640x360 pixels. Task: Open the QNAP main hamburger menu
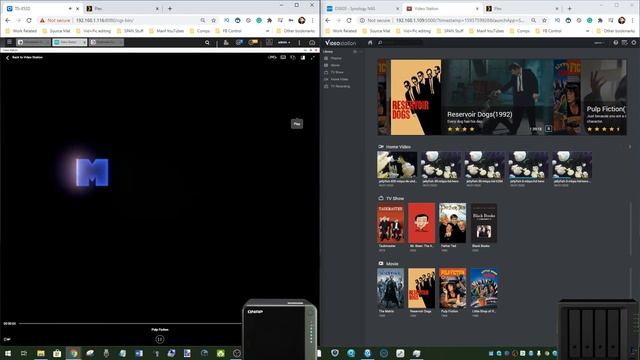9,42
